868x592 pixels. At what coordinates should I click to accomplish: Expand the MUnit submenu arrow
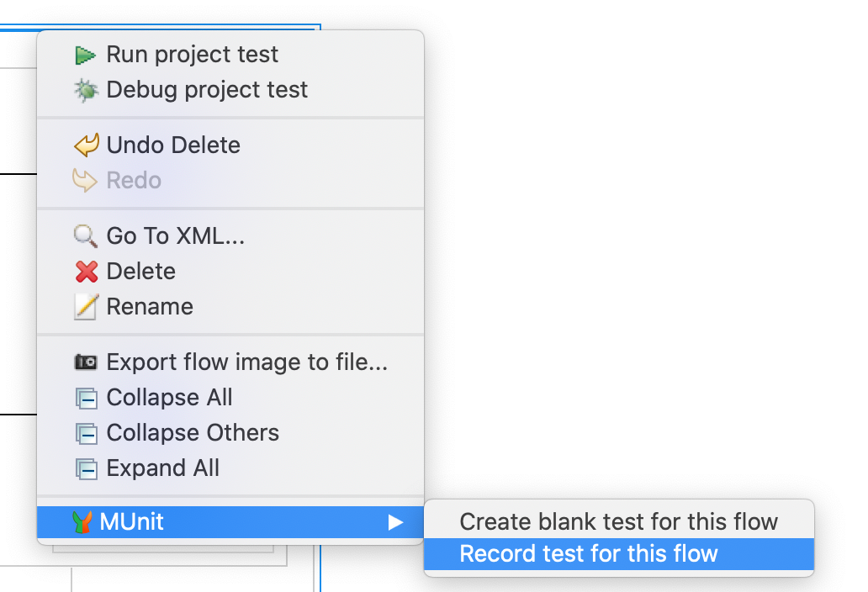coord(395,522)
